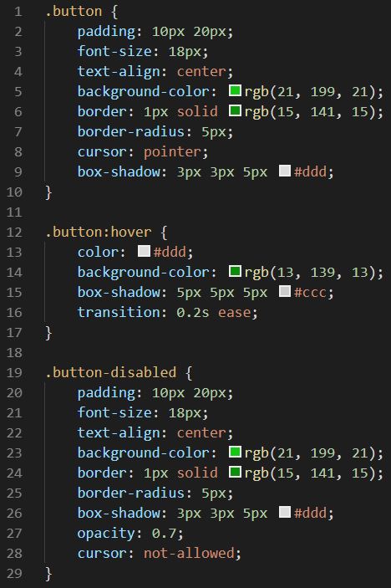Click the '0.7' opacity value
This screenshot has width=391, height=588.
(164, 534)
